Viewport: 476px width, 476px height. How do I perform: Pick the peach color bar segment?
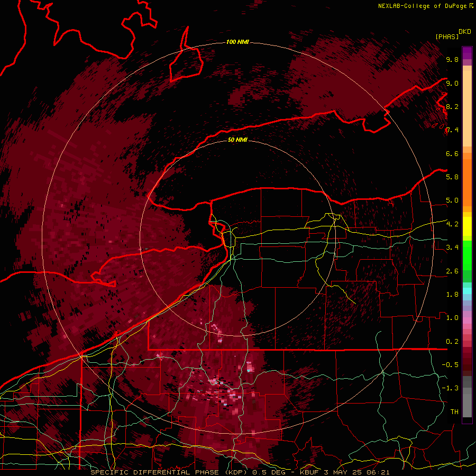click(x=467, y=109)
